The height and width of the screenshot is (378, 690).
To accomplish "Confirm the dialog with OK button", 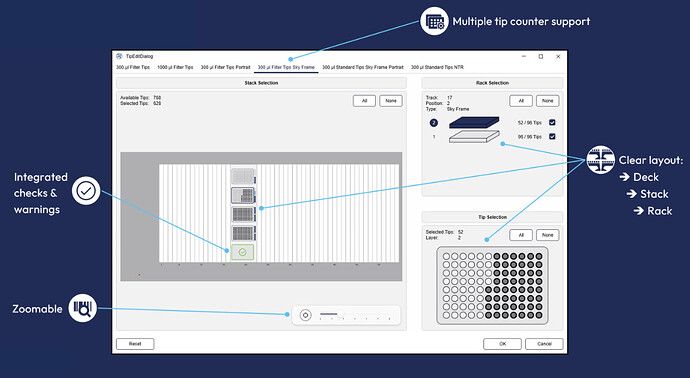I will [503, 344].
